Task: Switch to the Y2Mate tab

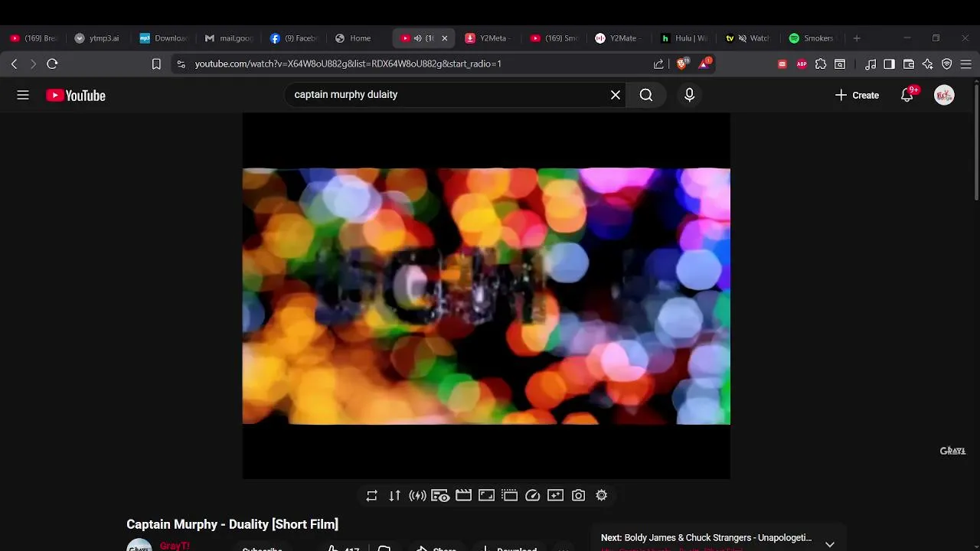Action: pos(619,38)
